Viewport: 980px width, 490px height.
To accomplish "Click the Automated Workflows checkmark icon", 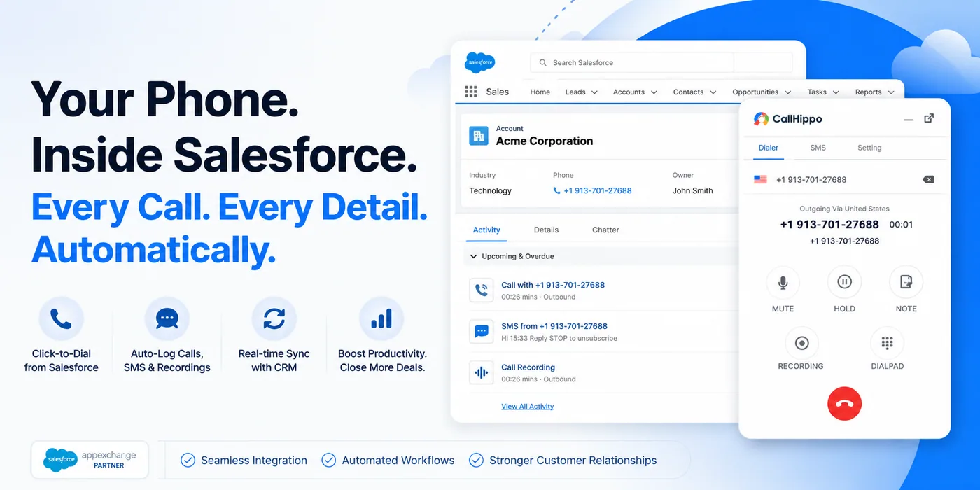I will [328, 461].
